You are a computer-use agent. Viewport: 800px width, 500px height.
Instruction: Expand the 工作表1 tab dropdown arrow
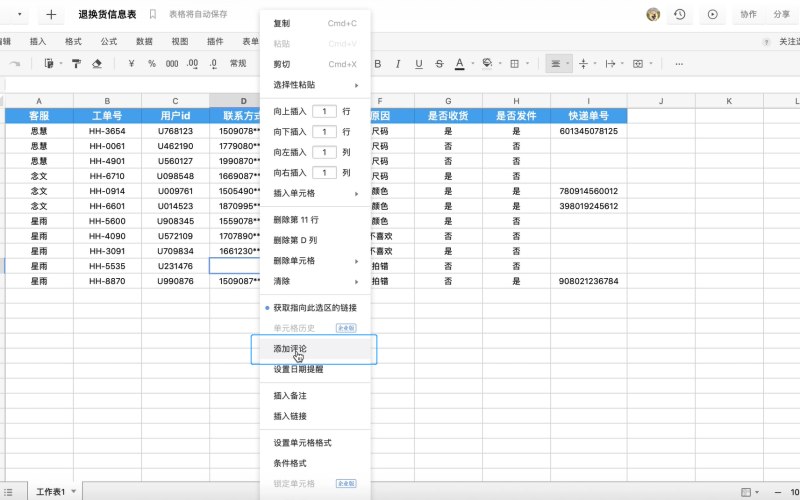[73, 491]
